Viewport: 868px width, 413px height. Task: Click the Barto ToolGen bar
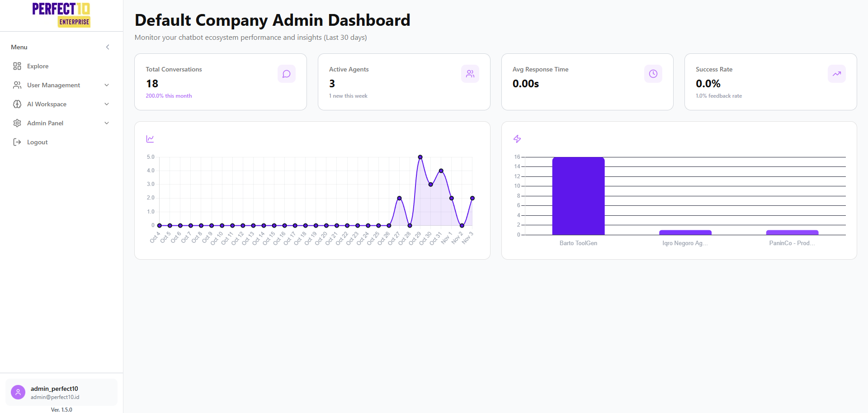point(578,196)
